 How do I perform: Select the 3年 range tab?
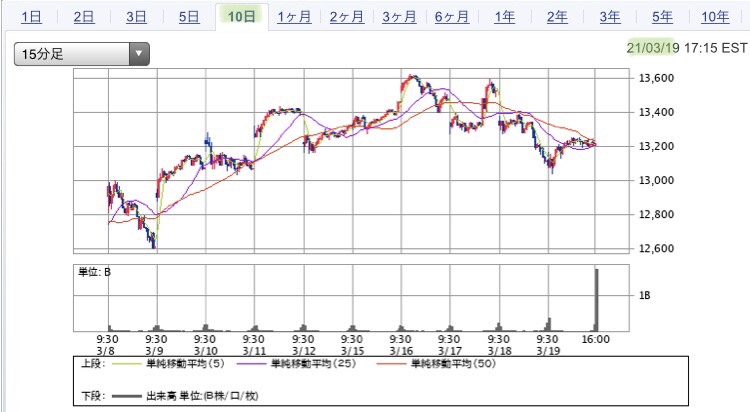coord(610,17)
